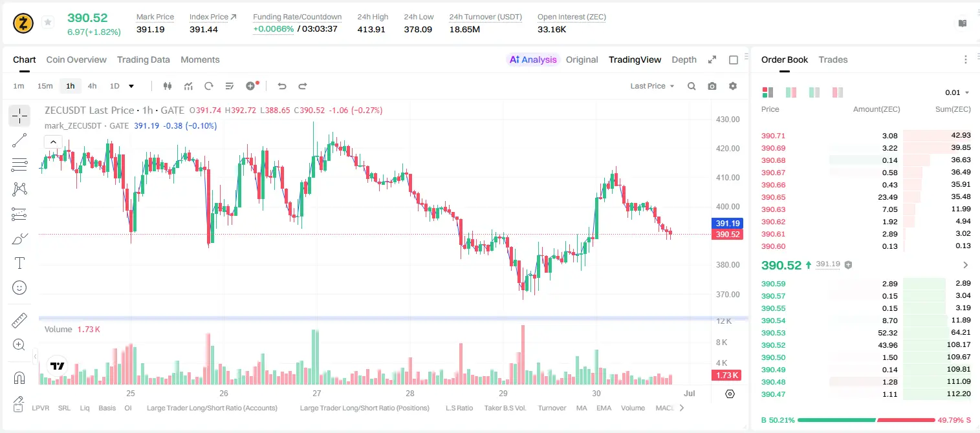Search symbols with the magnifier icon
The width and height of the screenshot is (980, 433).
coord(691,86)
